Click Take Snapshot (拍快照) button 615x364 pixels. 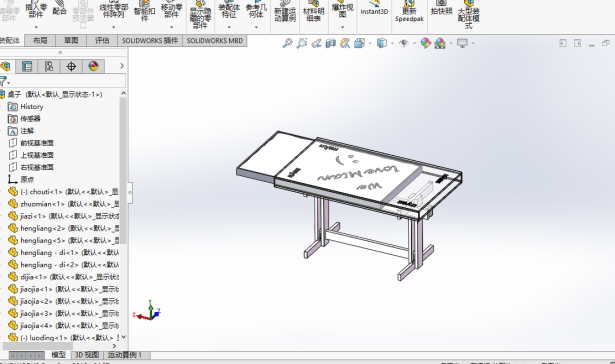coord(442,9)
